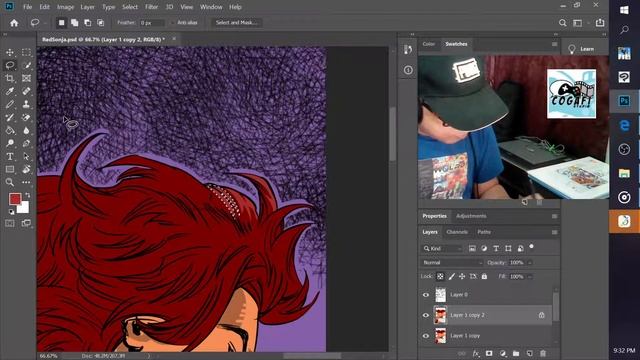Open the Layers panel flyout menu

coord(554,232)
